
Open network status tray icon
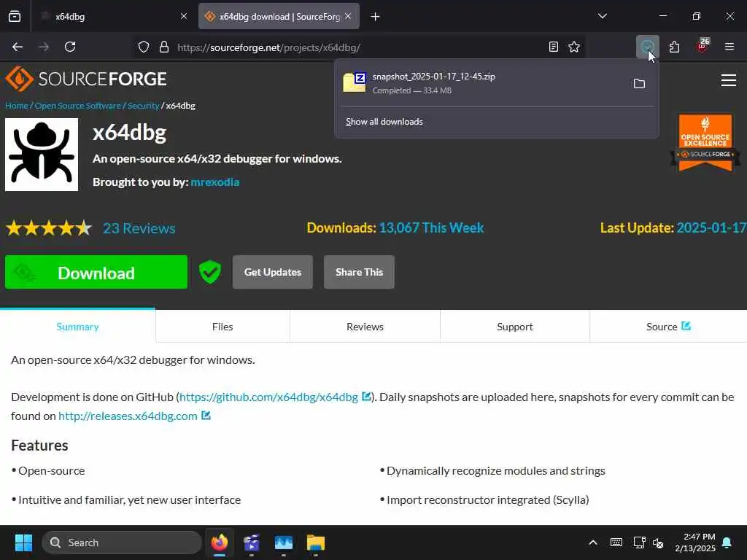coord(639,542)
